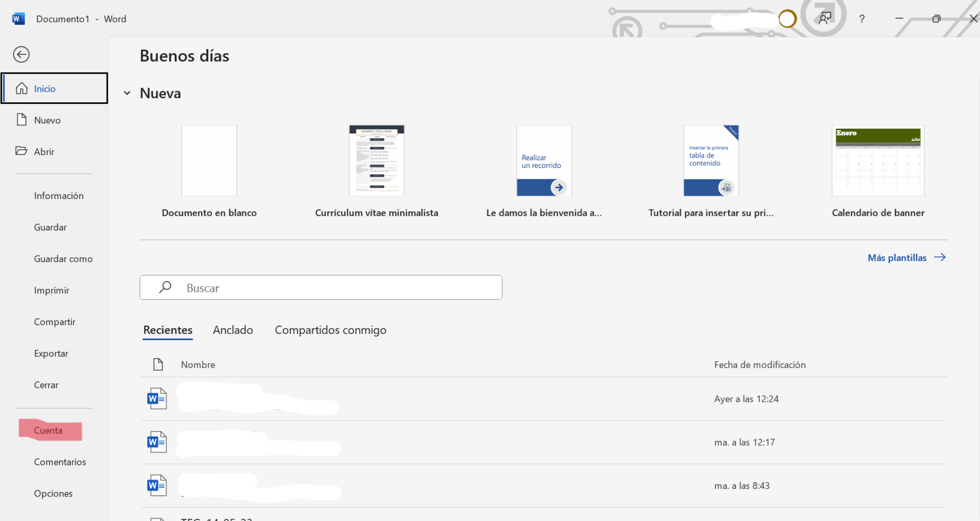Click the magnifier icon in the search bar

(165, 287)
